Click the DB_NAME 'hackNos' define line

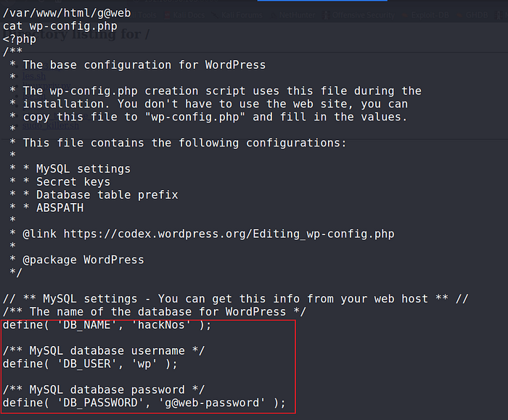(107, 324)
